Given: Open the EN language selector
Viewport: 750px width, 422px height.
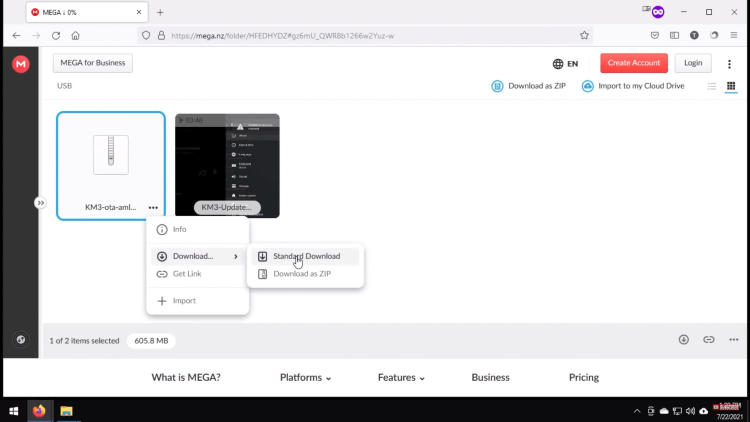Looking at the screenshot, I should [565, 63].
